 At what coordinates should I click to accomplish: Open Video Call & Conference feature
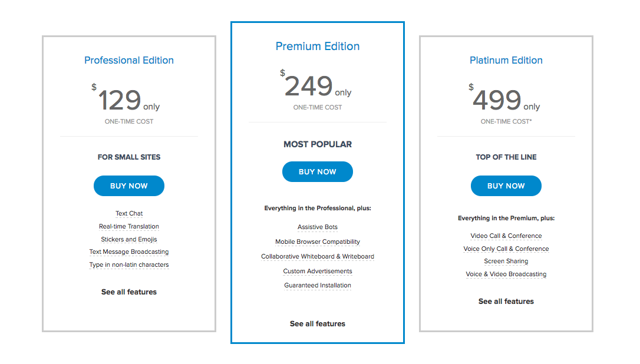(506, 236)
